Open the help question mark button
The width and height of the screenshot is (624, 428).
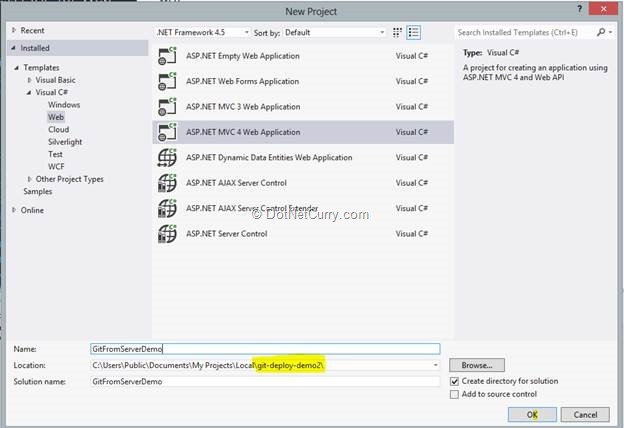click(x=579, y=9)
